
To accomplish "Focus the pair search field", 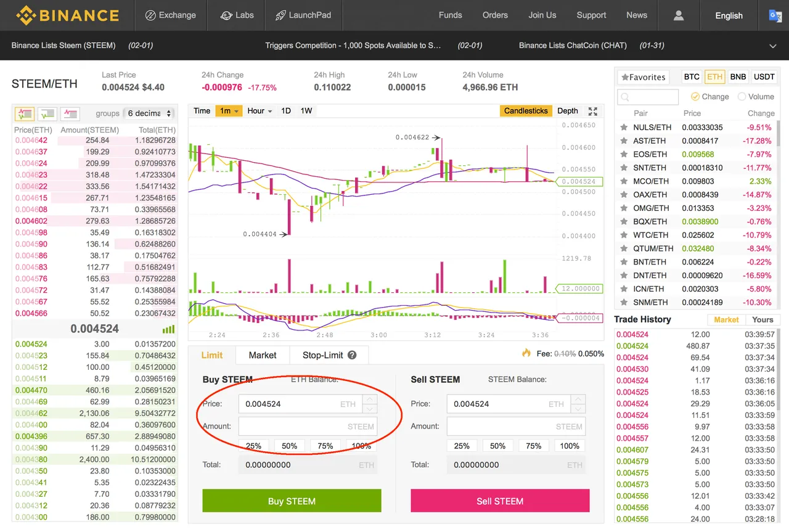I will 648,97.
